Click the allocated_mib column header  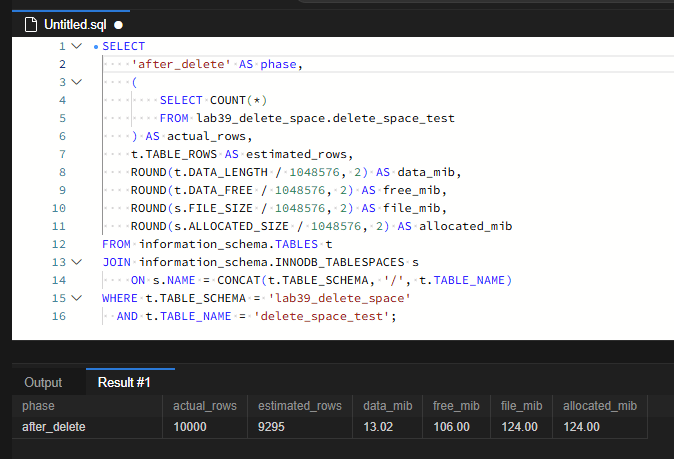coord(600,406)
